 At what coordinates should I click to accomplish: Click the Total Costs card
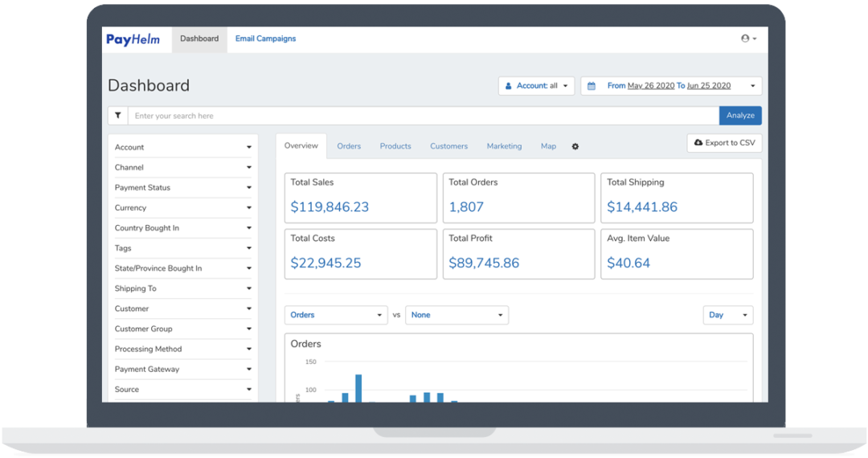click(360, 254)
